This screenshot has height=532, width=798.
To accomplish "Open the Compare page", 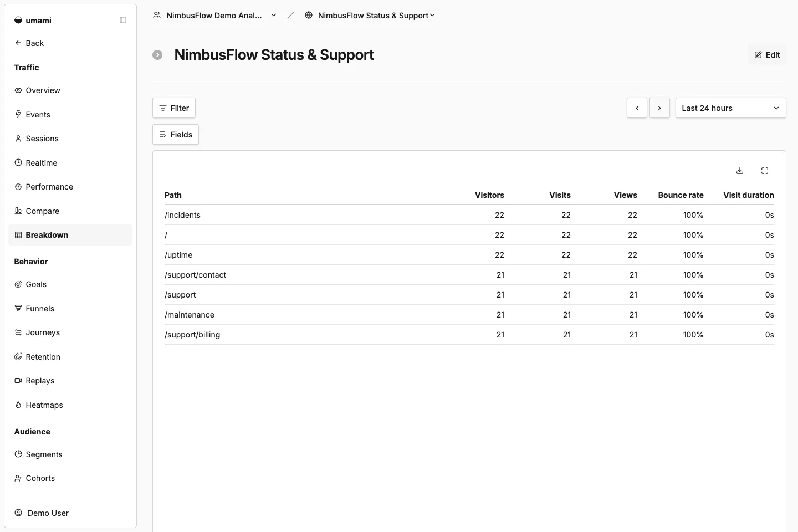I will [70, 211].
